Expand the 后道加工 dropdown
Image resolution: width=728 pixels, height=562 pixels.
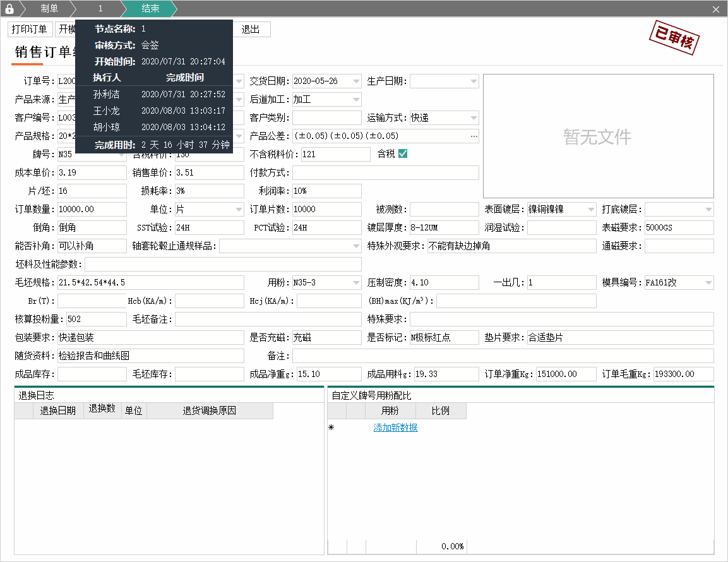(x=356, y=99)
